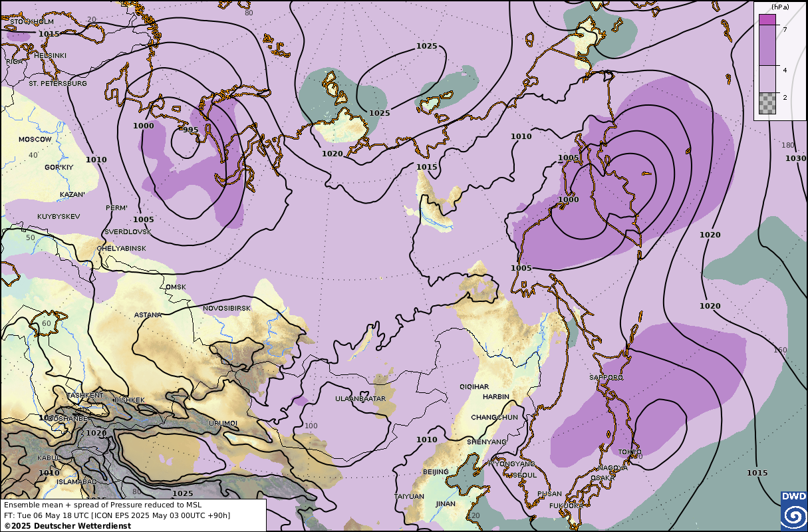Screen dimensions: 808x532
Task: Click the SEOUL city label
Action: (524, 475)
